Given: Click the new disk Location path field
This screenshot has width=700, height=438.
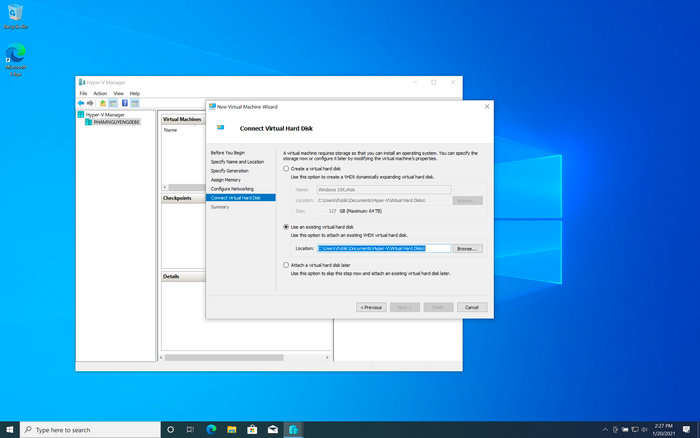Looking at the screenshot, I should tap(384, 200).
